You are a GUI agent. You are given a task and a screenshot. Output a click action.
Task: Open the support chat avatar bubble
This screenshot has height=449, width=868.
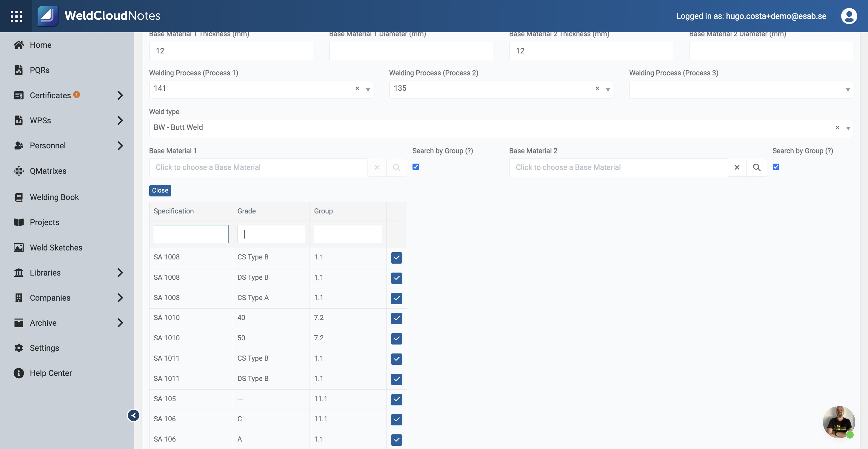[x=839, y=422]
